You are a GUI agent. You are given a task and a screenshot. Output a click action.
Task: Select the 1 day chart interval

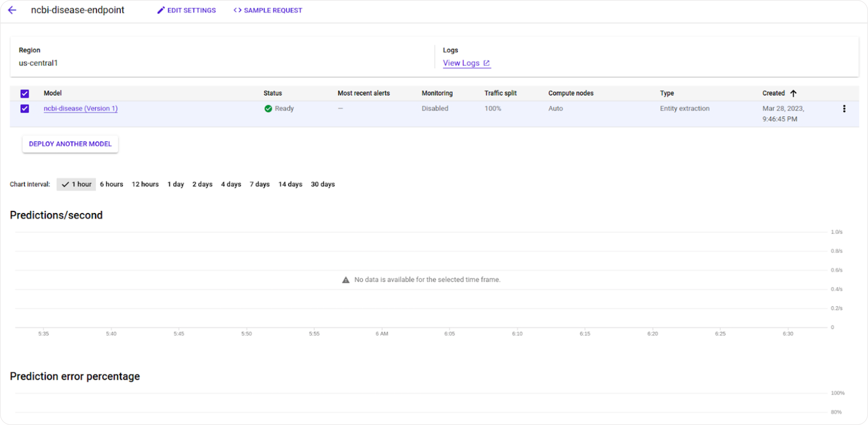coord(176,184)
